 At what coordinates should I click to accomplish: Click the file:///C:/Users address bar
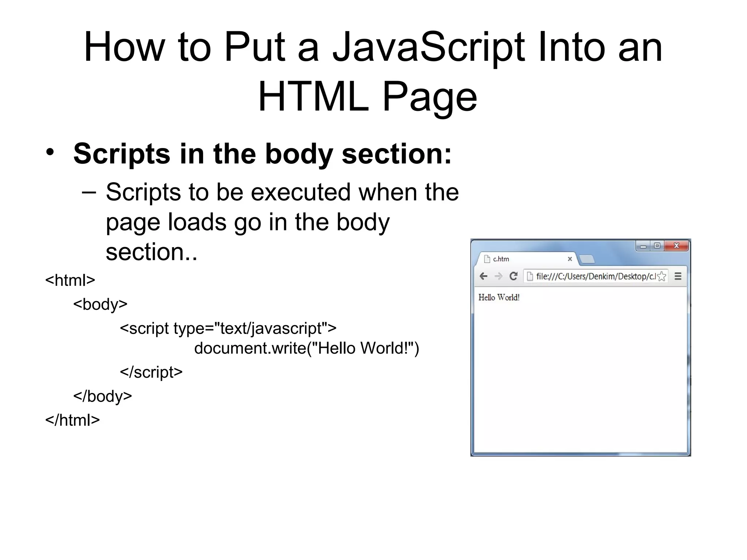pos(596,276)
